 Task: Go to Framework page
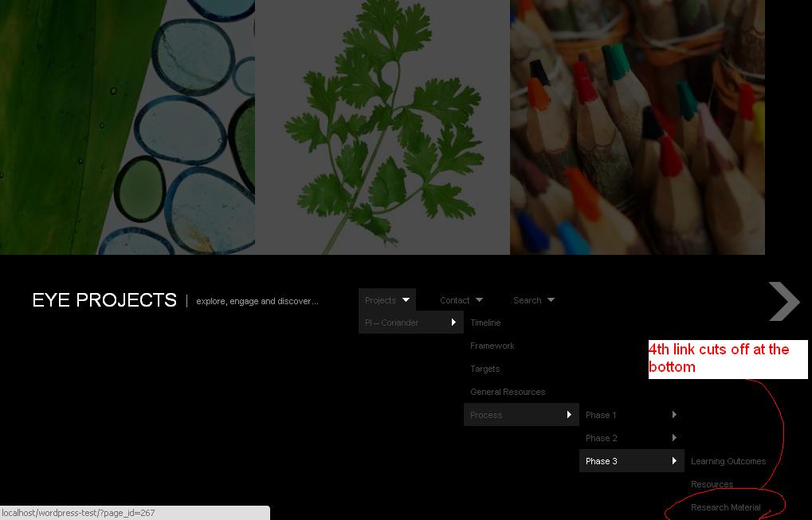pos(492,346)
